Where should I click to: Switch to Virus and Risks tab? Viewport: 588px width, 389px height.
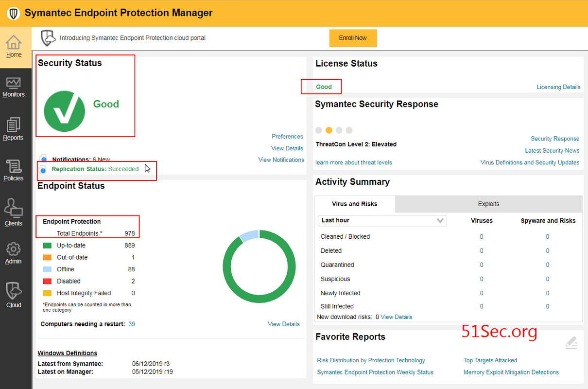[x=355, y=204]
